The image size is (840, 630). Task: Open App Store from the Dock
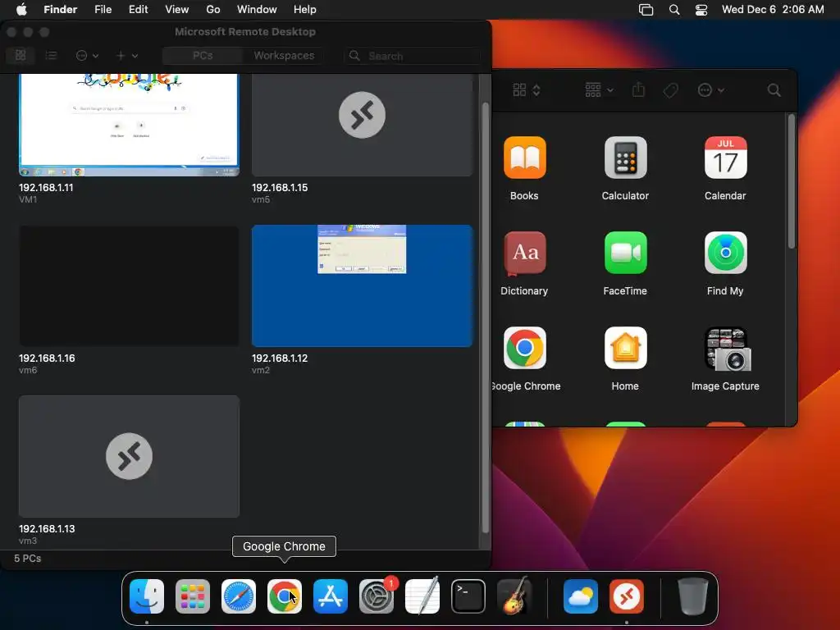pyautogui.click(x=331, y=596)
